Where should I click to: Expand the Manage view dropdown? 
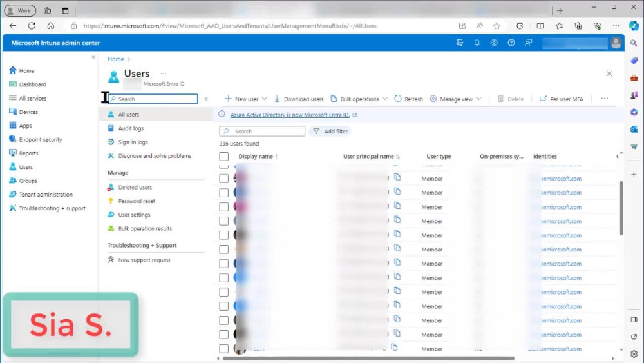479,99
